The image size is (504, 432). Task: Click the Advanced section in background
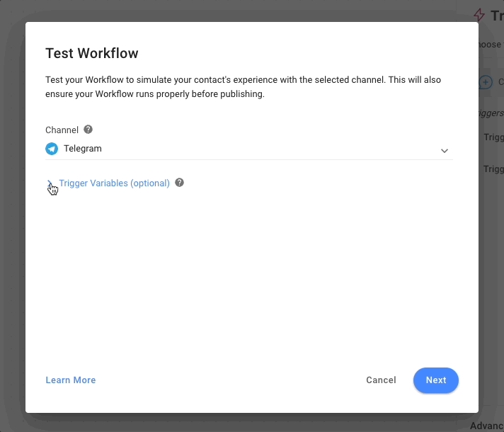487,426
